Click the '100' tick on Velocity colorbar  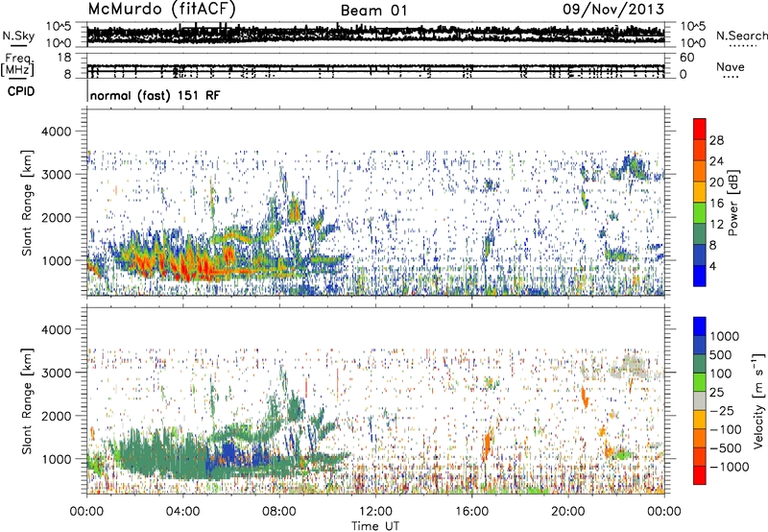(721, 374)
